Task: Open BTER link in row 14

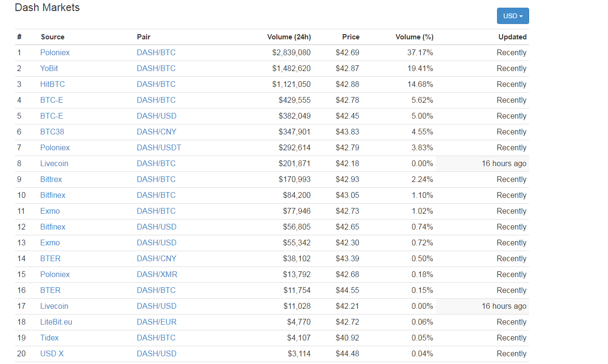Action: click(x=50, y=258)
